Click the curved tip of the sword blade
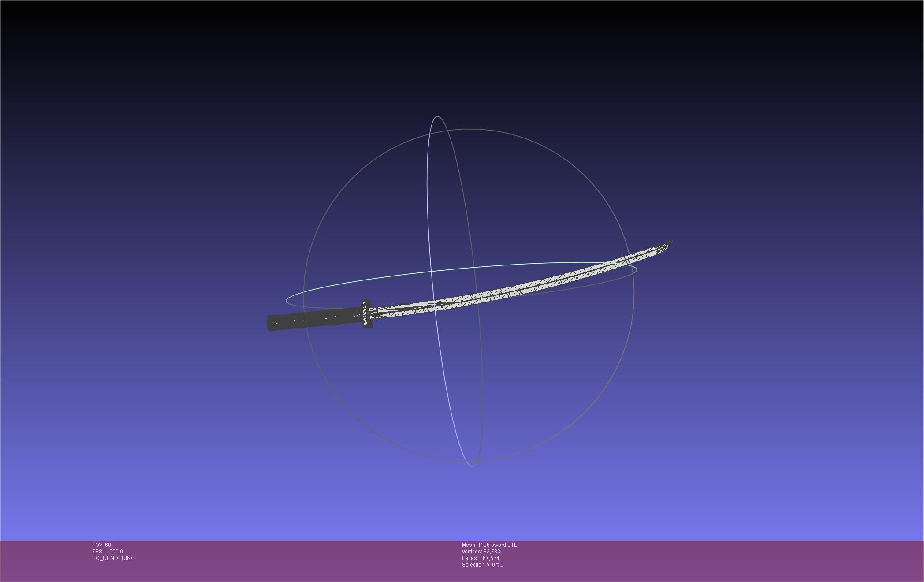Image resolution: width=924 pixels, height=582 pixels. [663, 248]
